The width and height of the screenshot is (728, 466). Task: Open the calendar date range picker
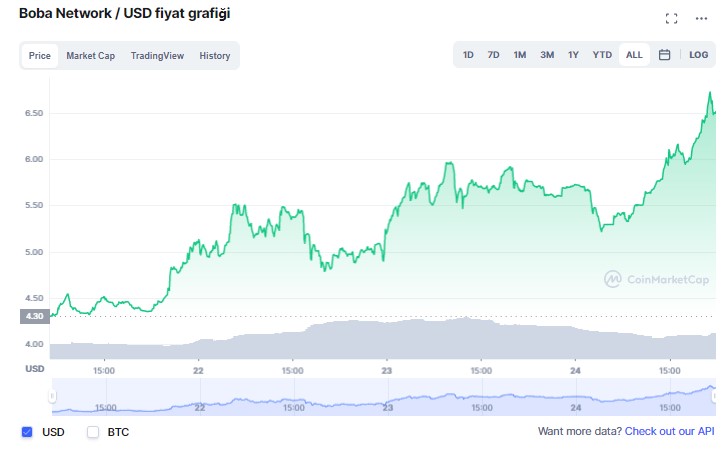664,55
